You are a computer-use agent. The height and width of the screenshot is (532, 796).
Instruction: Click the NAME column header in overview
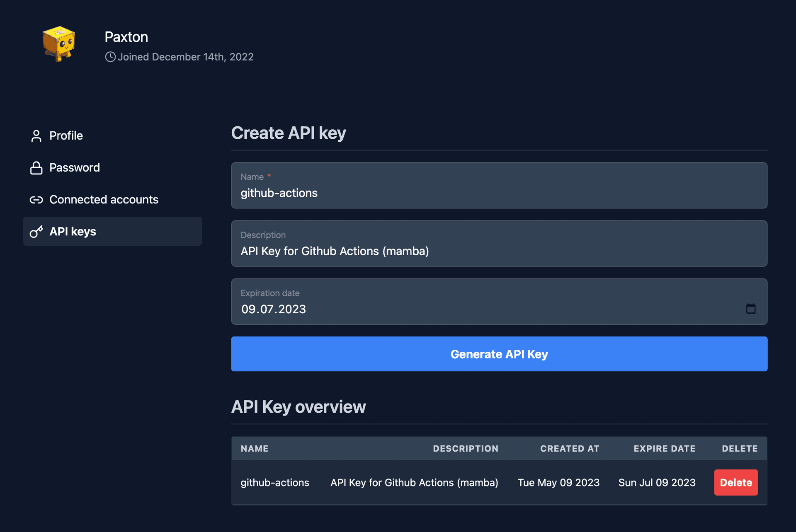(254, 448)
